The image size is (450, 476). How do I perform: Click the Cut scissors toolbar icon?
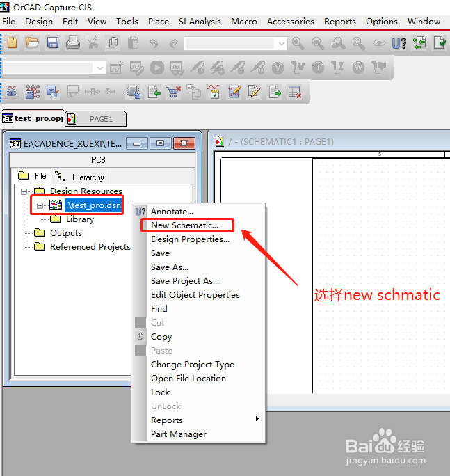pos(93,43)
